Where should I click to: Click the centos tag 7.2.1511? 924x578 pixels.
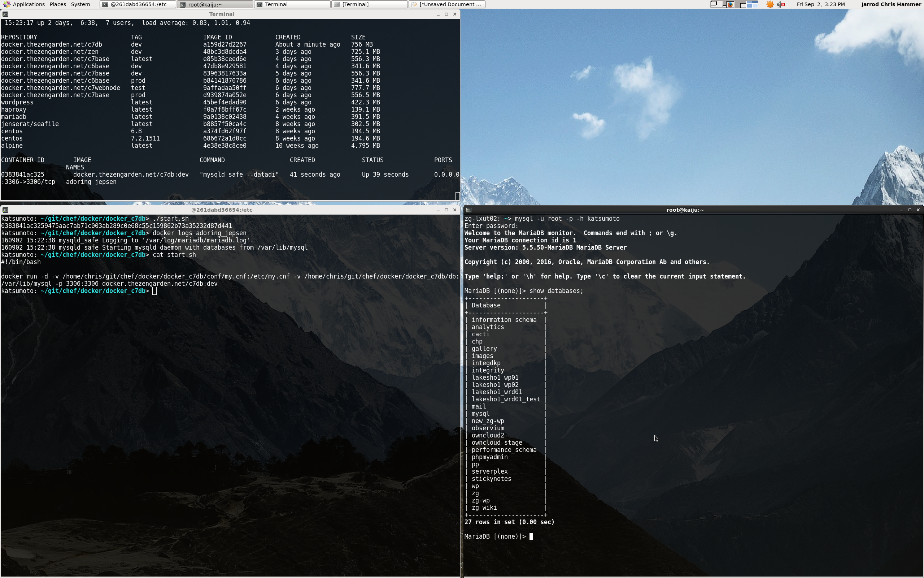point(145,139)
